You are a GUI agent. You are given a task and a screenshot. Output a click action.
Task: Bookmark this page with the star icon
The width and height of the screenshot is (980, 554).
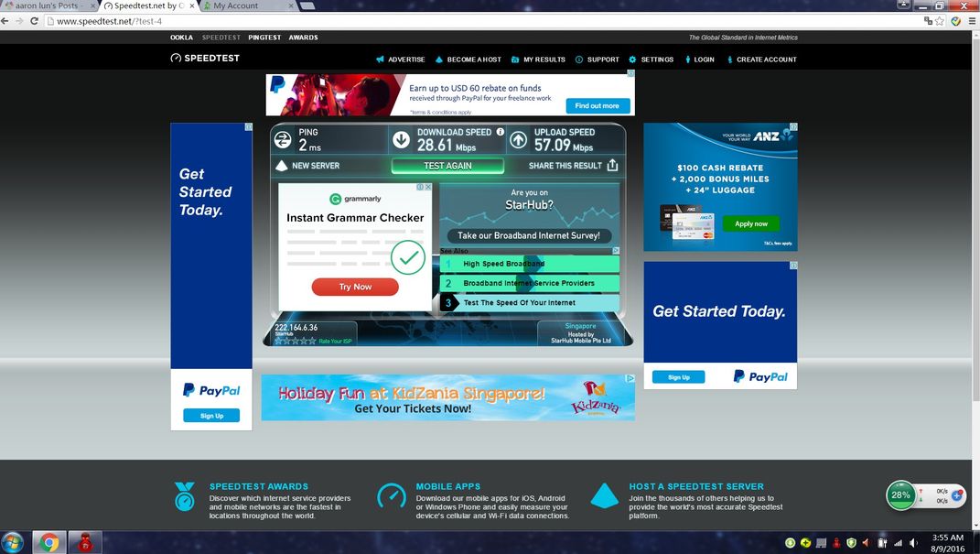(940, 21)
